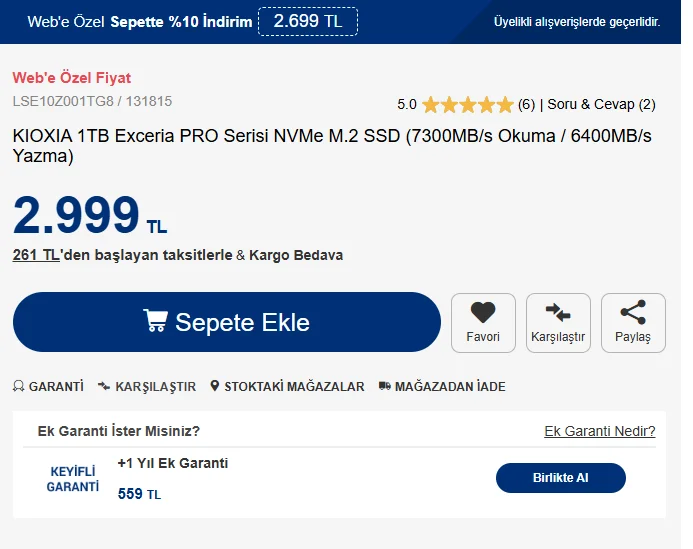Click the headset icon beside GARANTİ
This screenshot has height=549, width=693.
[x=19, y=386]
